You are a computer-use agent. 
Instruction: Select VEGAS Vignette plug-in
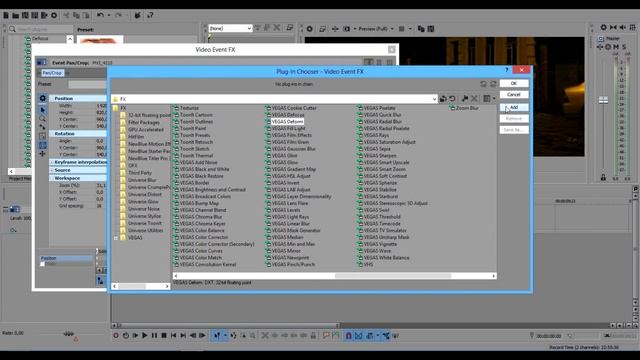click(x=380, y=244)
